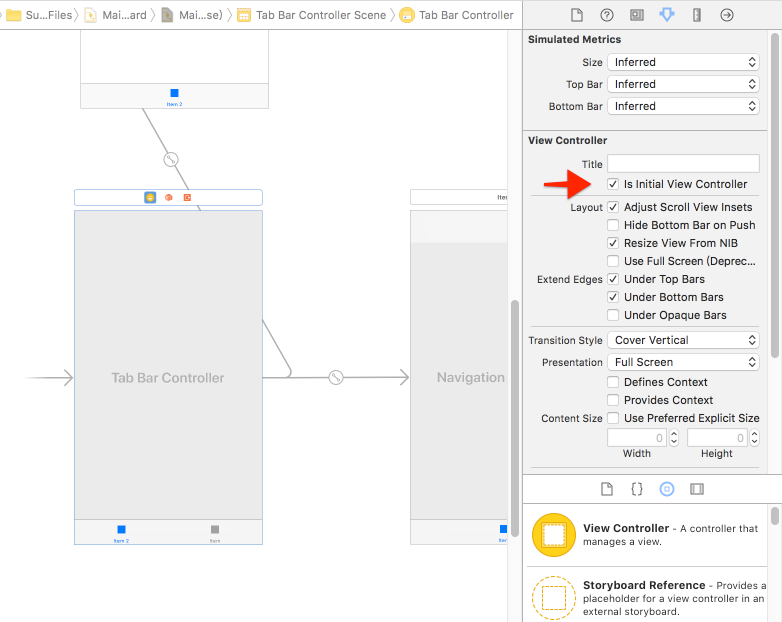Image resolution: width=782 pixels, height=622 pixels.
Task: Open the Identity inspector
Action: [636, 15]
